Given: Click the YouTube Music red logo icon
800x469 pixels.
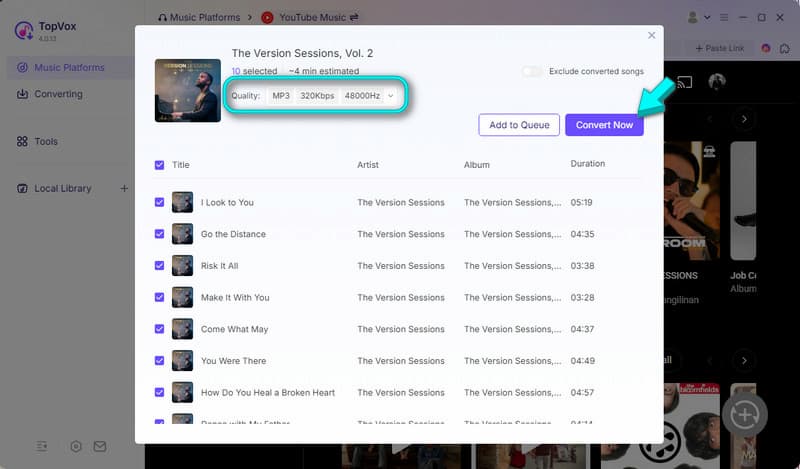Looking at the screenshot, I should 267,17.
